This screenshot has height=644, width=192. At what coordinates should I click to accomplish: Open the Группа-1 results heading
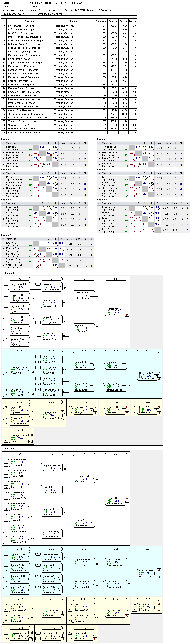pos(6,139)
